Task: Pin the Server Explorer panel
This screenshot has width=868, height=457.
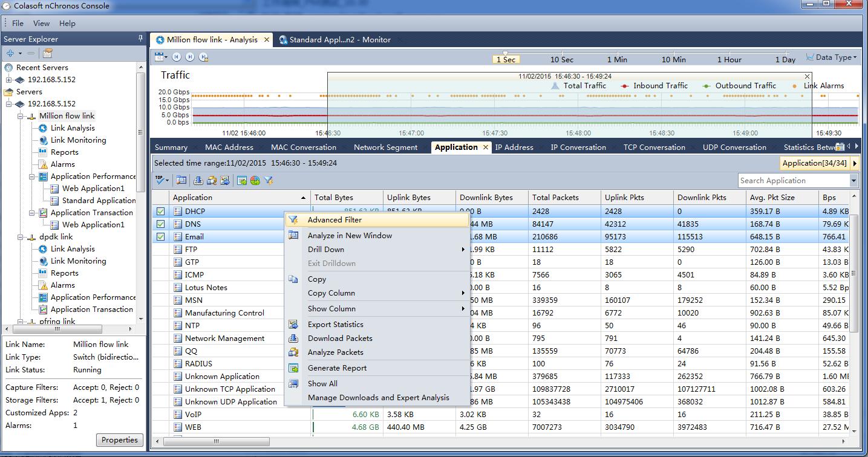Action: [x=141, y=39]
